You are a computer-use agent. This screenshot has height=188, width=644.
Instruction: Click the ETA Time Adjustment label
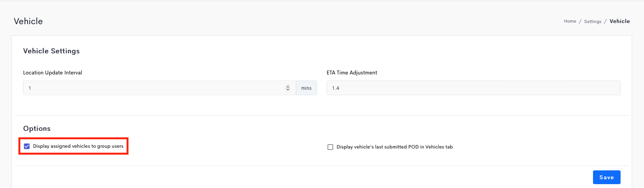(352, 73)
